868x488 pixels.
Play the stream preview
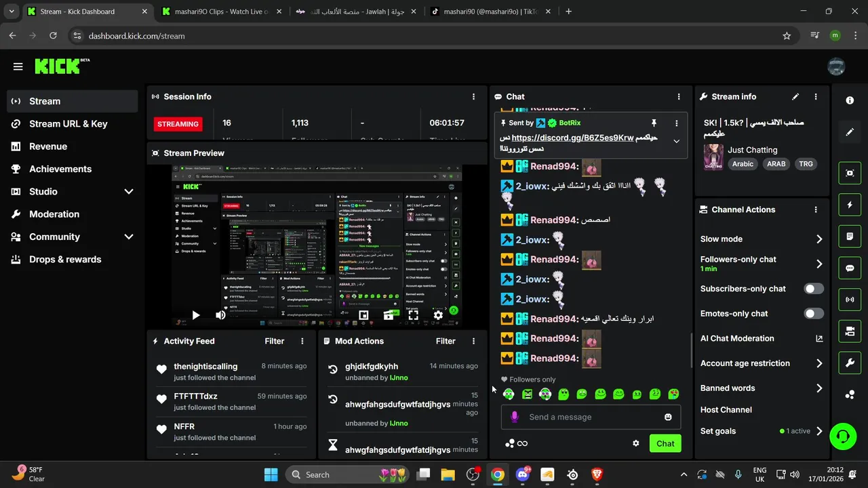[x=196, y=315]
